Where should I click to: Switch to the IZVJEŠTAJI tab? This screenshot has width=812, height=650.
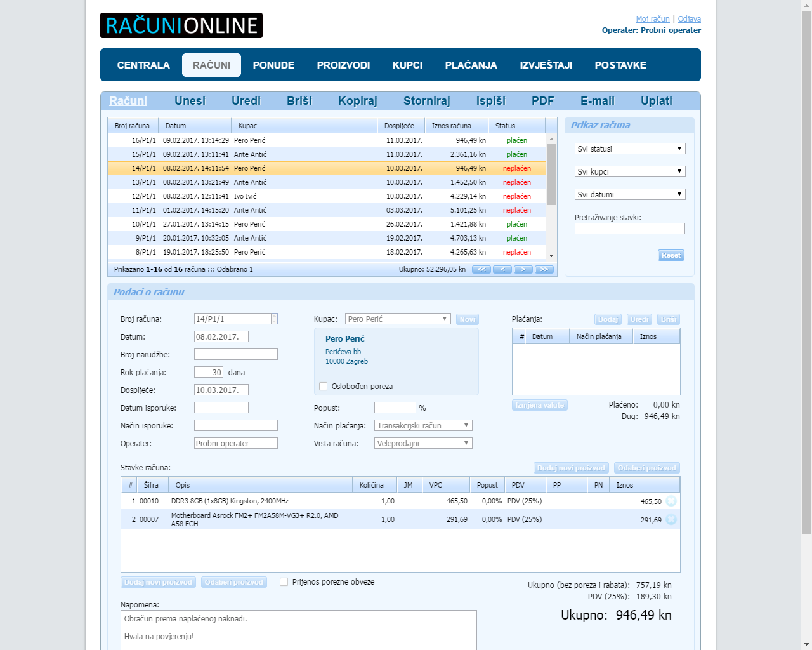point(546,65)
